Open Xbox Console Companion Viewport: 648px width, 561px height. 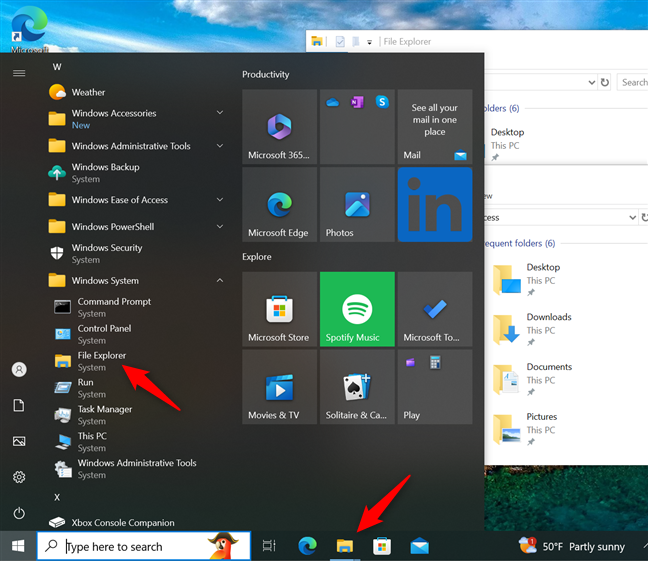(136, 523)
